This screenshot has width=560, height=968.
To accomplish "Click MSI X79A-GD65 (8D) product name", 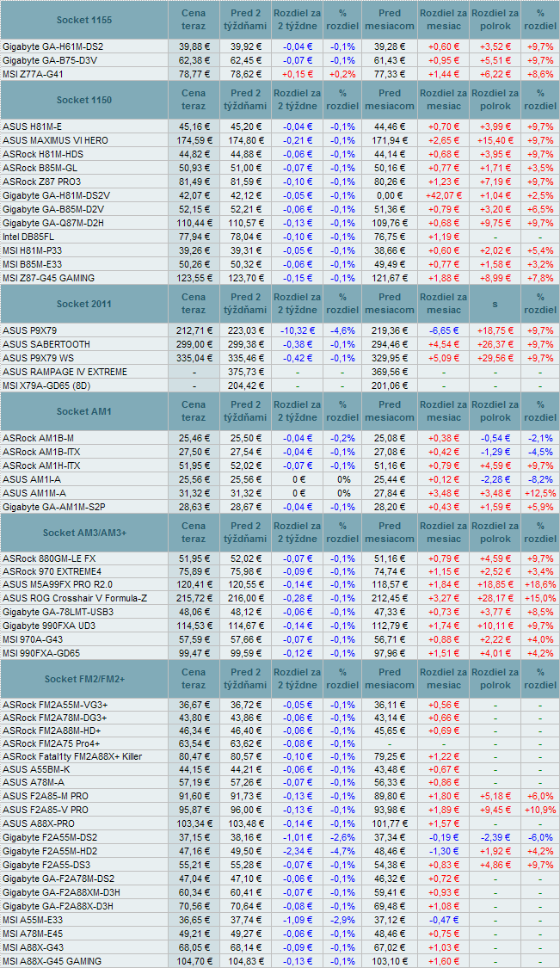I will pyautogui.click(x=46, y=385).
